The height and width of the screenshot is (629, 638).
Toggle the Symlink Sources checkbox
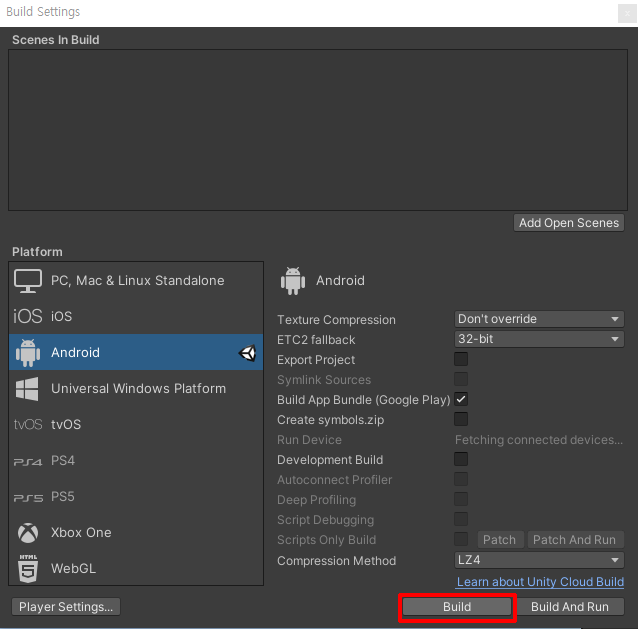(x=461, y=379)
